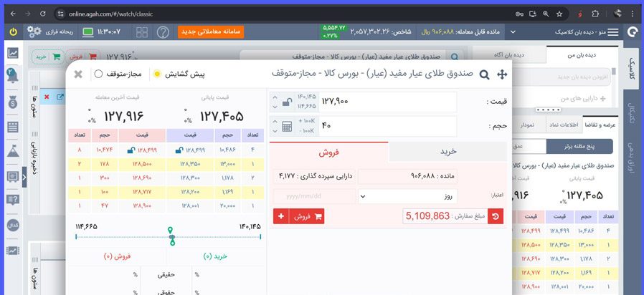The image size is (644, 295).
Task: Open settings via the gears icon
Action: point(34,32)
